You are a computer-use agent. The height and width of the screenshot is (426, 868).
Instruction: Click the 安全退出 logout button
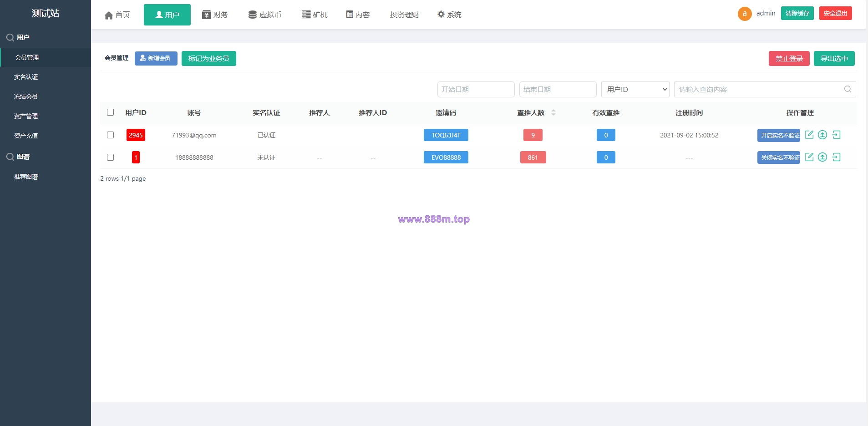coord(836,13)
